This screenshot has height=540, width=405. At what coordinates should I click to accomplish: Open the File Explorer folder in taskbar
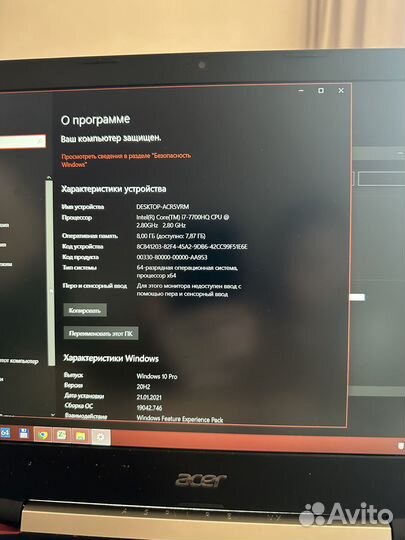click(x=81, y=437)
